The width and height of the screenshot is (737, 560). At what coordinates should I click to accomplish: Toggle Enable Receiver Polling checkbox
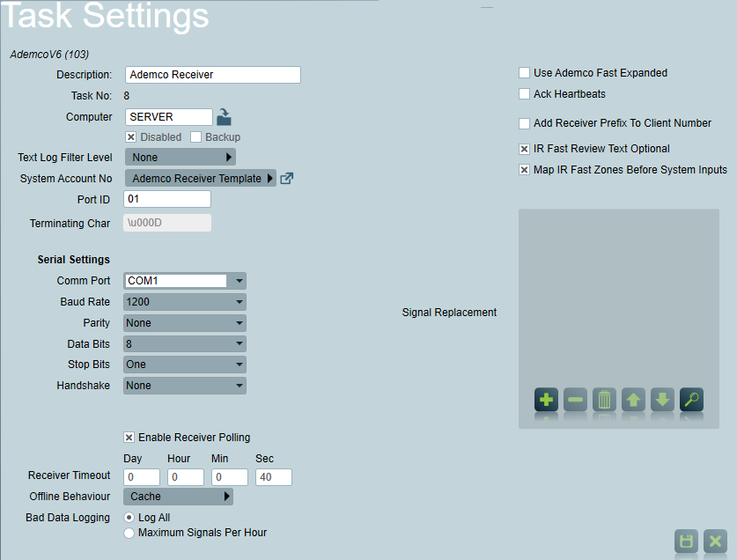tap(129, 438)
